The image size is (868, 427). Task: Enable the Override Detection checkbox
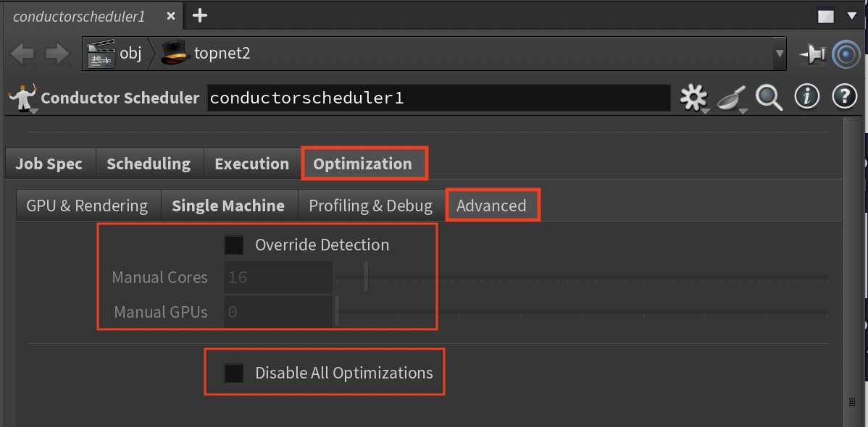(x=233, y=245)
